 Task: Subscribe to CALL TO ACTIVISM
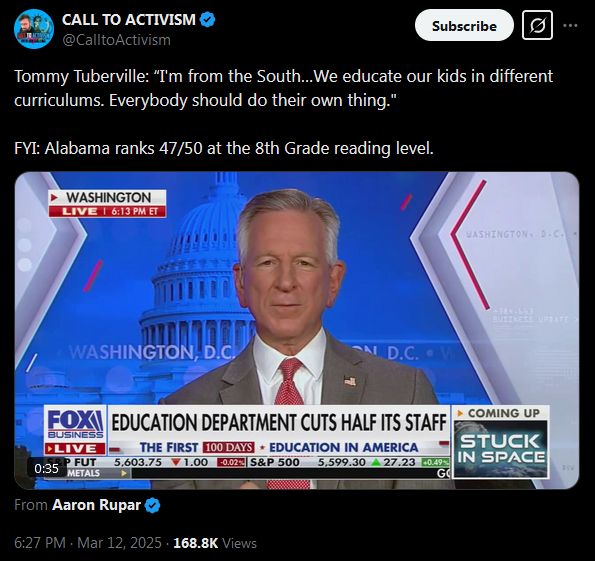point(464,25)
